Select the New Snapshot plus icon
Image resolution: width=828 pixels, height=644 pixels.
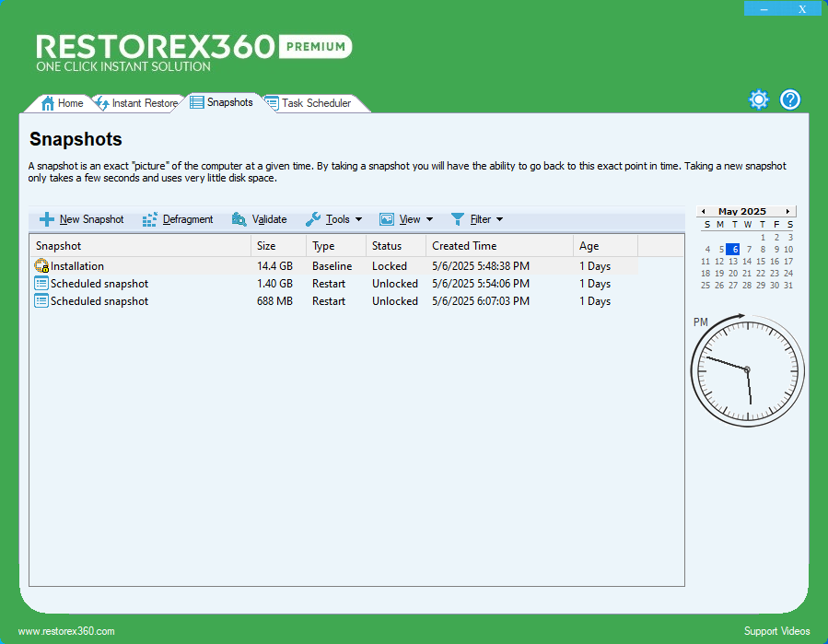45,219
